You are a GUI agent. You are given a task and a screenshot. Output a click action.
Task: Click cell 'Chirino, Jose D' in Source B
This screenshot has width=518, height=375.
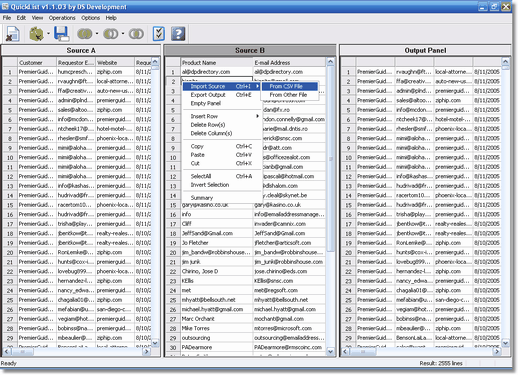pyautogui.click(x=217, y=271)
